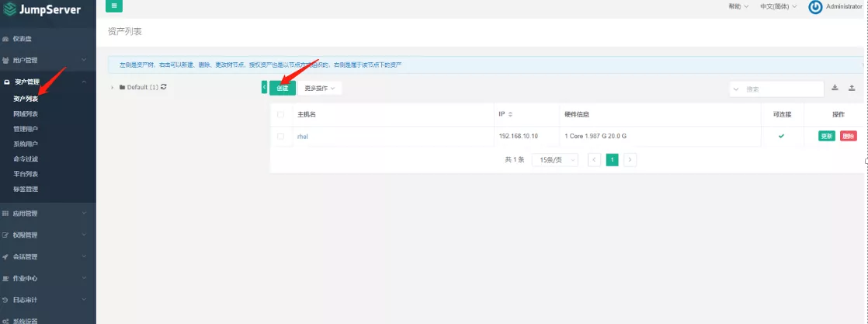Image resolution: width=868 pixels, height=324 pixels.
Task: Open the 更多操作 dropdown
Action: point(319,89)
